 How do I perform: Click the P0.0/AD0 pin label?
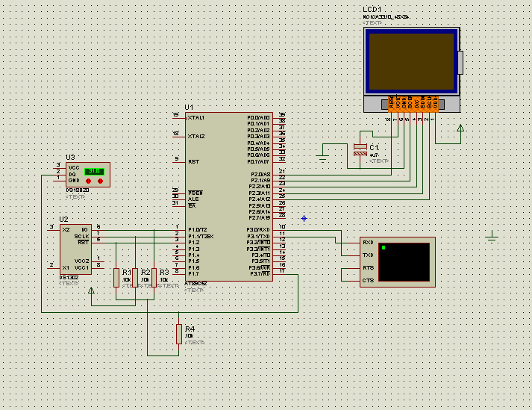click(258, 118)
